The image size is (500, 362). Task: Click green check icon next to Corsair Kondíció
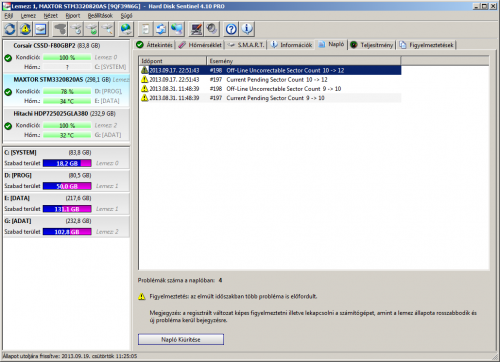tap(8, 58)
